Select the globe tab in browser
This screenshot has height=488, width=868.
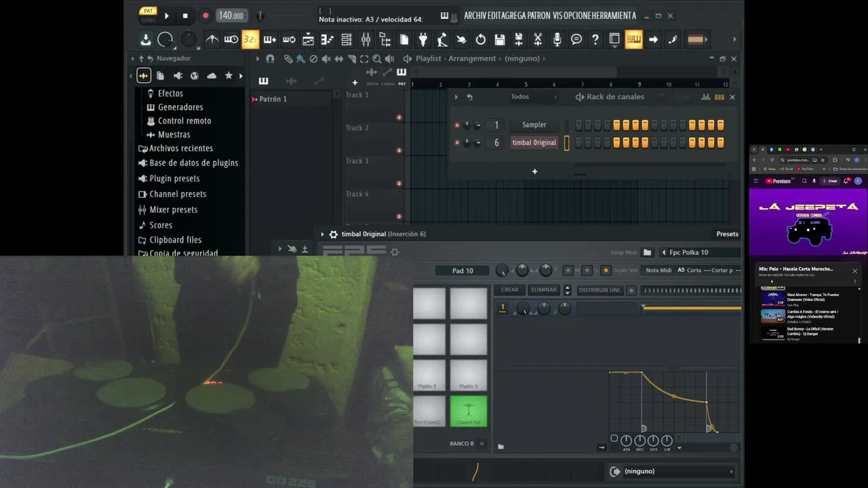[195, 76]
